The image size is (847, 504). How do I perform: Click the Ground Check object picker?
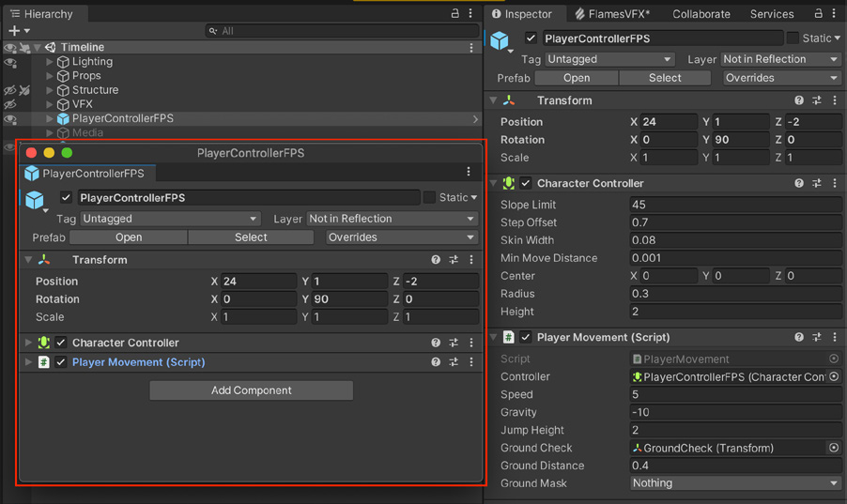(834, 448)
